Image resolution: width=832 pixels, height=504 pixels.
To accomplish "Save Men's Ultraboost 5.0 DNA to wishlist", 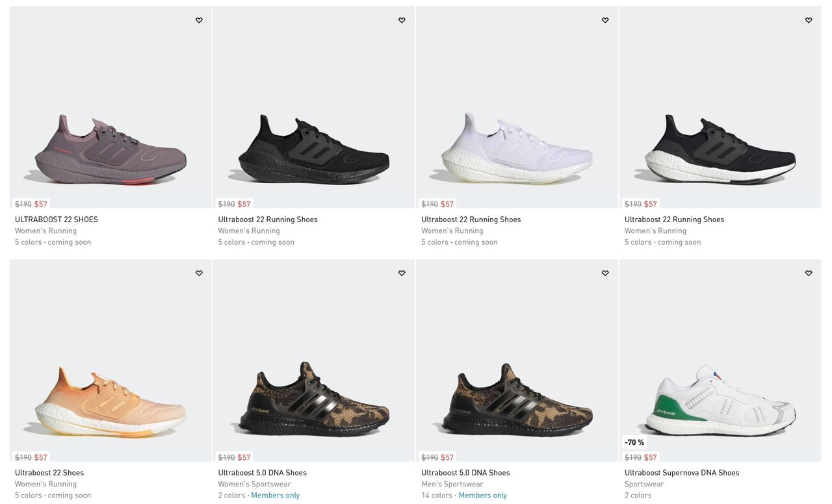I will (x=605, y=273).
